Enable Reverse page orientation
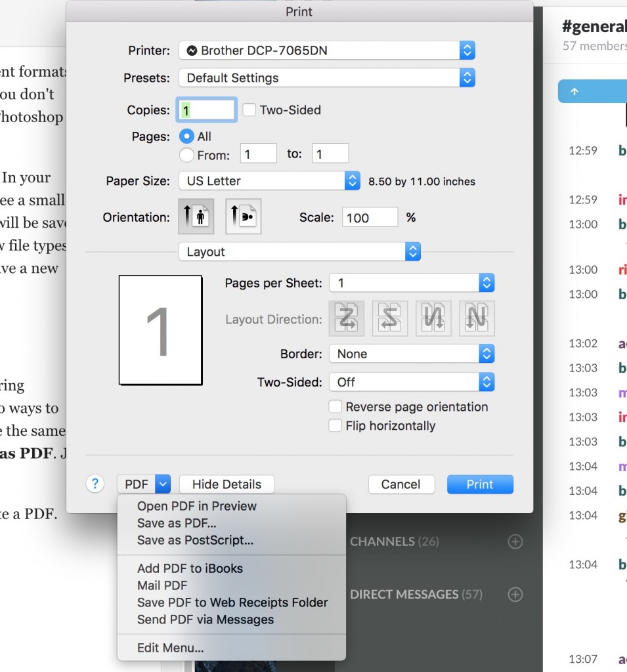The image size is (627, 672). click(335, 407)
